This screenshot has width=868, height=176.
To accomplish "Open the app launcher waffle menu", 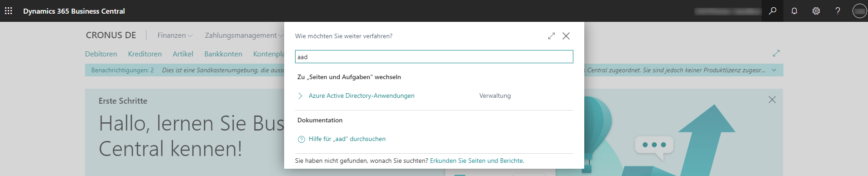I will [9, 11].
